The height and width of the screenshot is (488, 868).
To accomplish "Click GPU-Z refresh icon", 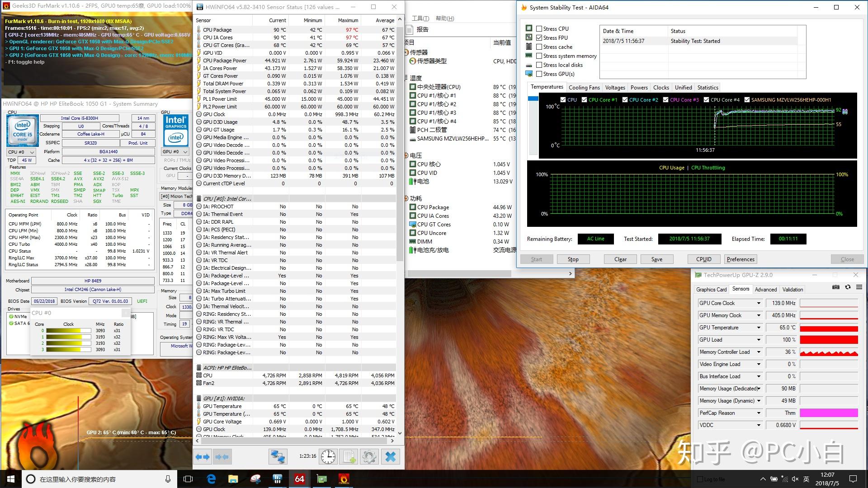I will (848, 287).
